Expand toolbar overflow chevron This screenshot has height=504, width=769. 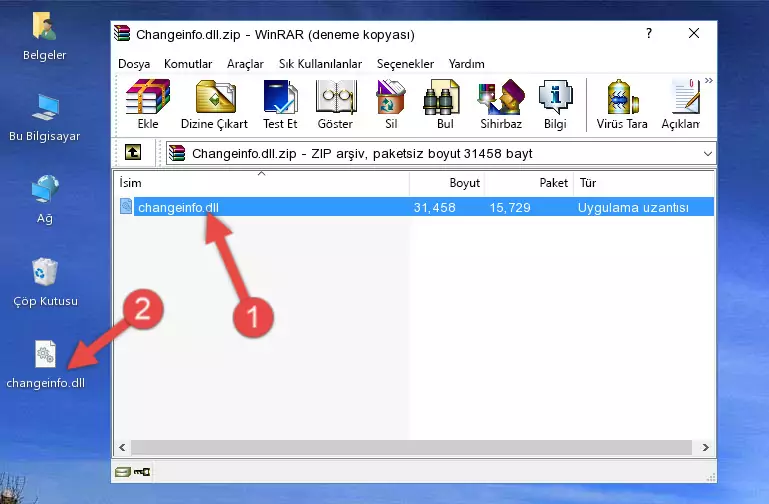coord(709,81)
